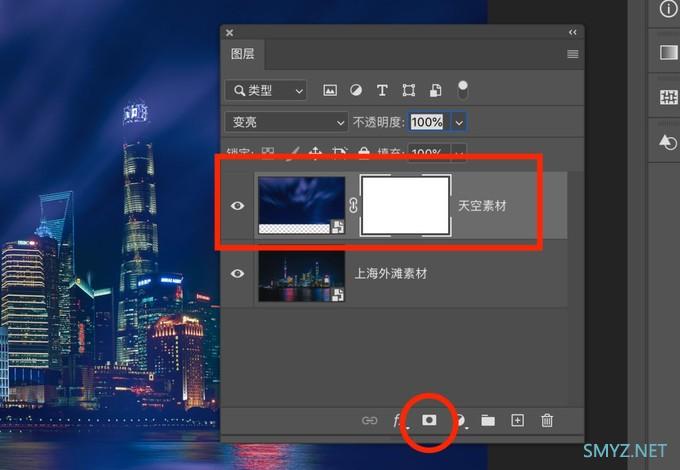Click the link layers chain icon

(369, 421)
